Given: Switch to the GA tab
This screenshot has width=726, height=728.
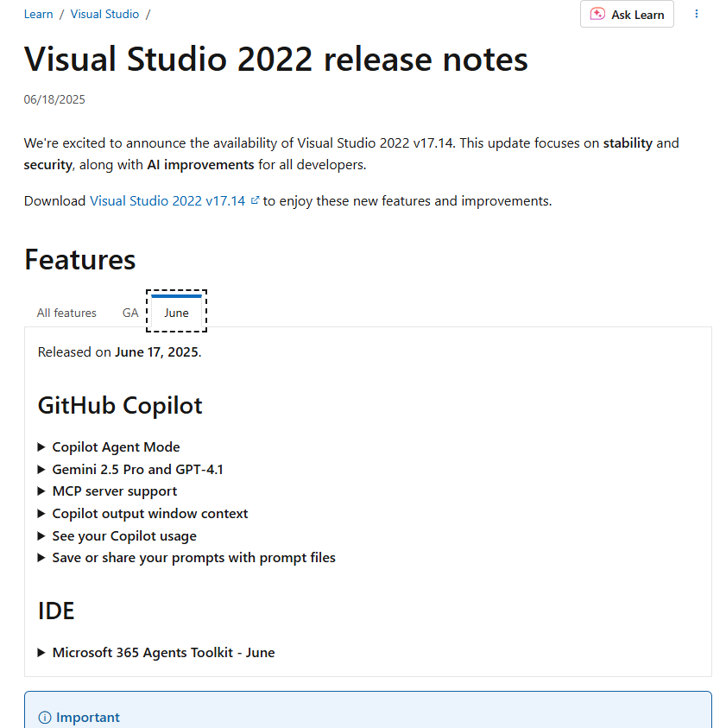Looking at the screenshot, I should (x=130, y=313).
